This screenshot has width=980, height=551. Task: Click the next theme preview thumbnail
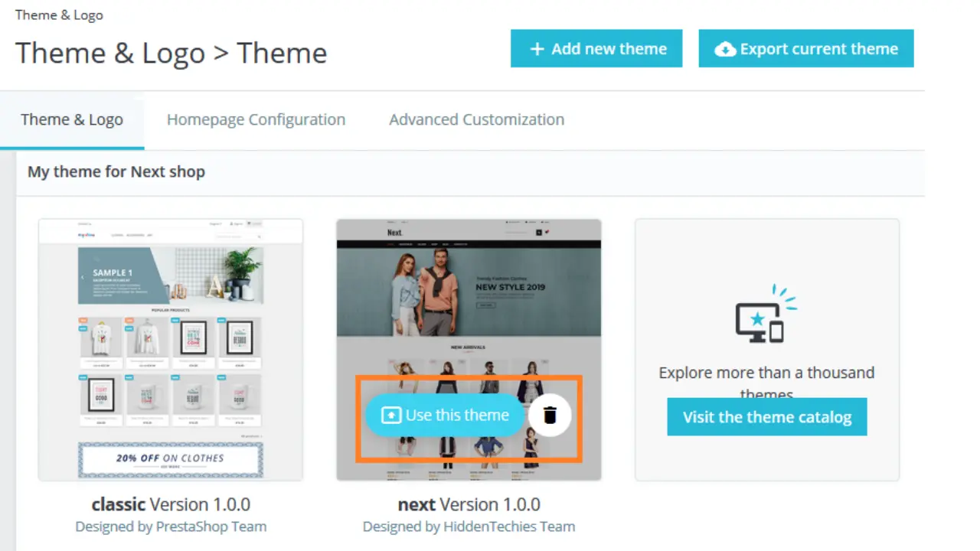click(469, 350)
